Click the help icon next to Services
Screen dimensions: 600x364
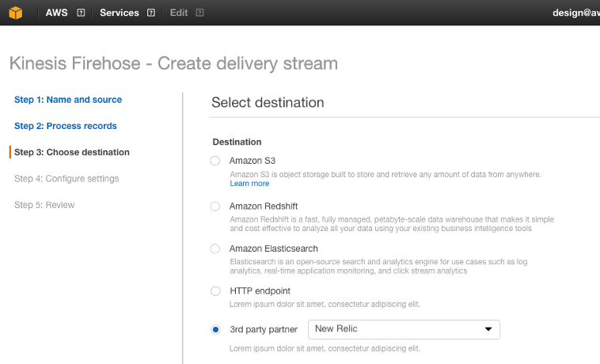pos(151,13)
